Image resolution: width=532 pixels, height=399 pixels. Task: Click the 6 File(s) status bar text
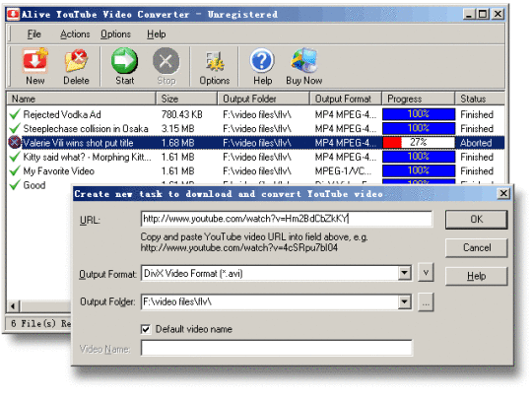coord(40,323)
